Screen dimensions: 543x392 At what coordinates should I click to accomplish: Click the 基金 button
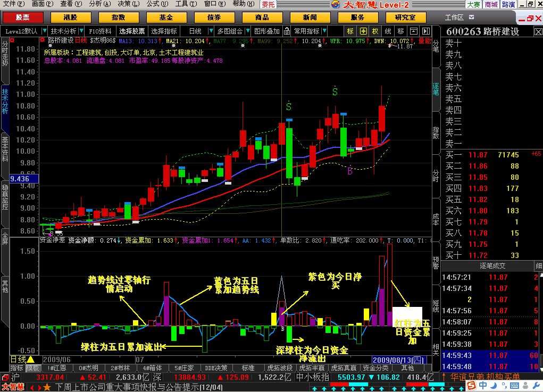166,18
